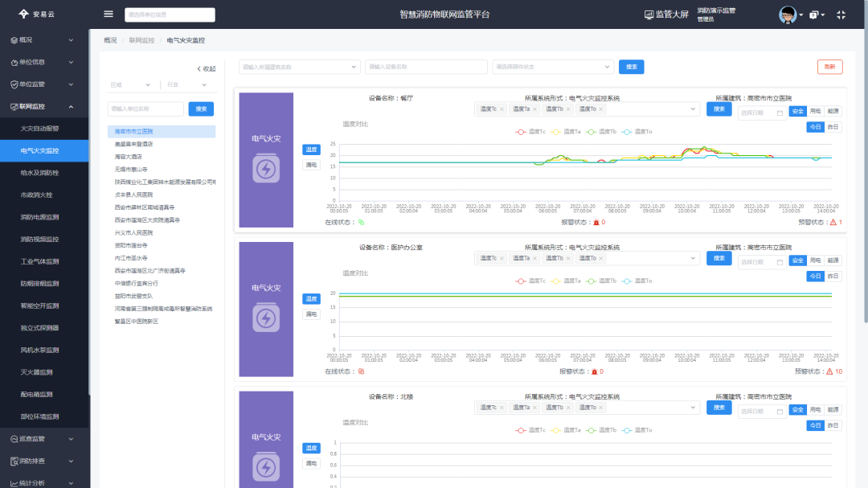Click the user avatar picture
Image resolution: width=868 pixels, height=488 pixels.
[787, 14]
